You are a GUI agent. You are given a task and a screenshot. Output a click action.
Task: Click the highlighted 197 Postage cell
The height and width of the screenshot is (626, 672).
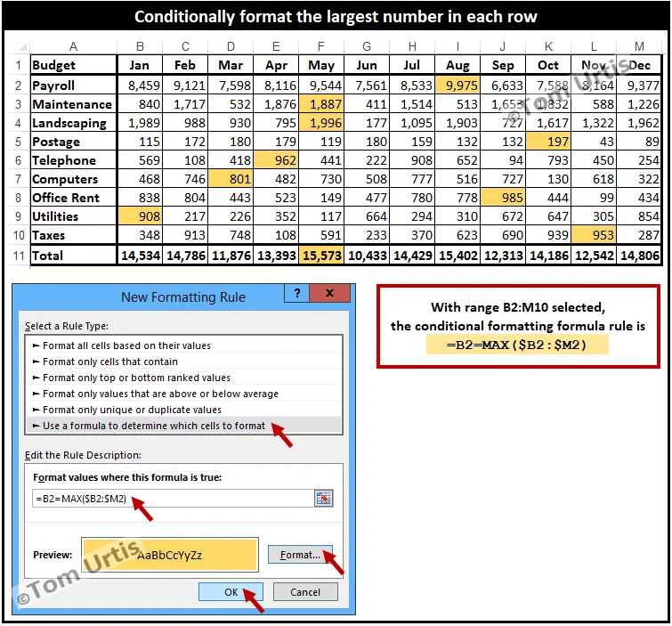pyautogui.click(x=548, y=142)
